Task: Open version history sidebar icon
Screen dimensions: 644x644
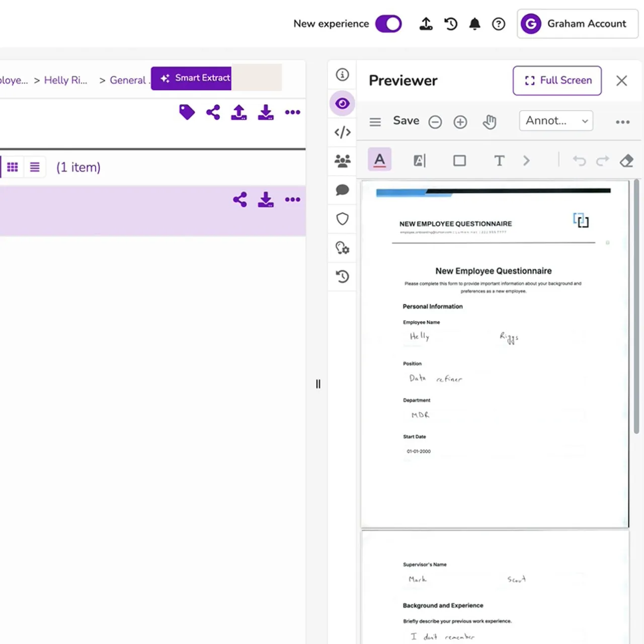Action: point(342,276)
